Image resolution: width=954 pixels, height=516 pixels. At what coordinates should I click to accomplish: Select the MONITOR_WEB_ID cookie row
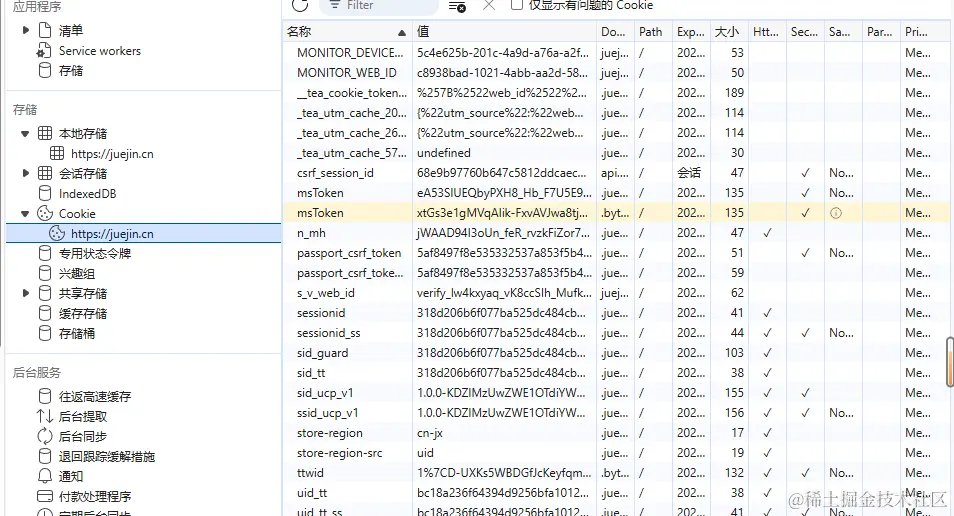pos(616,72)
